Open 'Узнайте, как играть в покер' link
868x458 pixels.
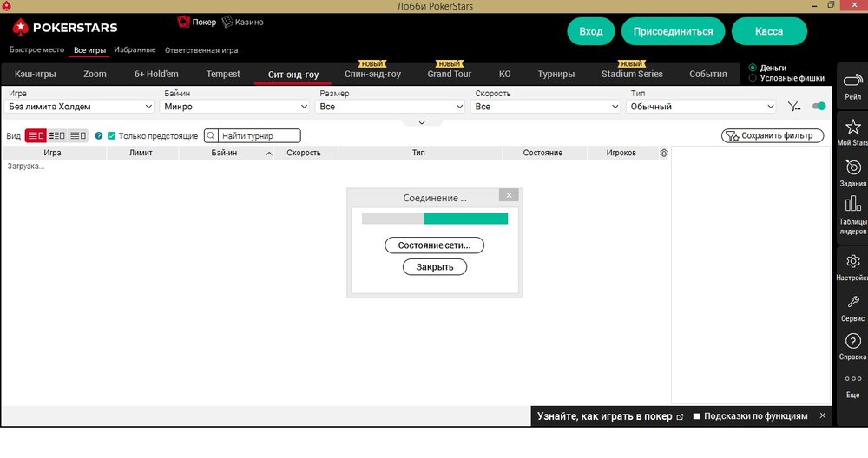pyautogui.click(x=610, y=416)
